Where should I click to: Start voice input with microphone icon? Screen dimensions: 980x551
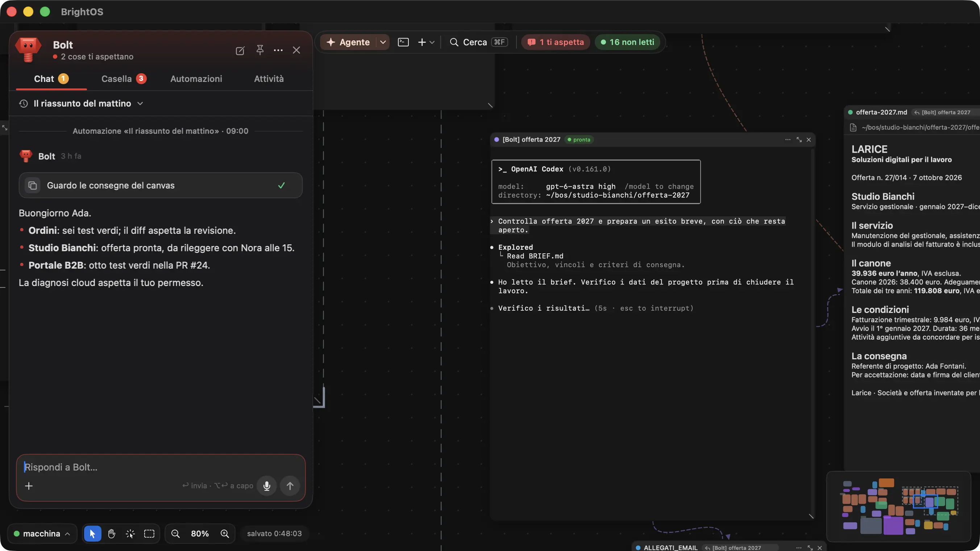267,486
